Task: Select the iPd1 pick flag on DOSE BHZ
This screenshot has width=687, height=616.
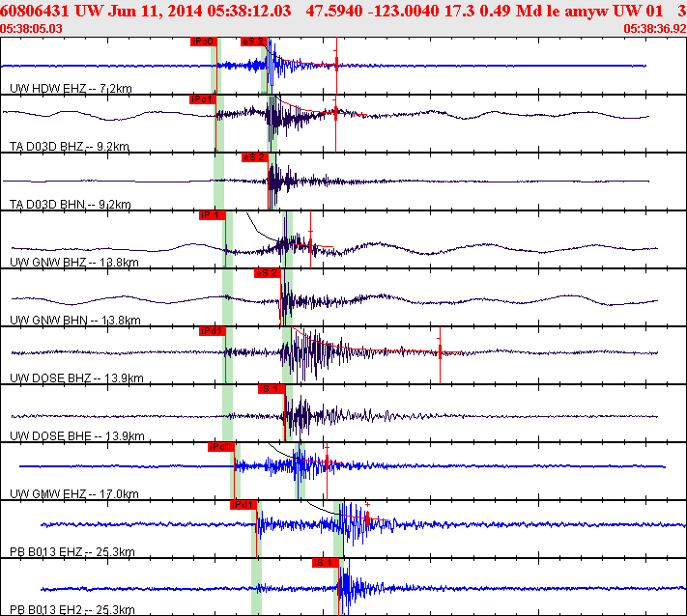Action: [x=213, y=331]
